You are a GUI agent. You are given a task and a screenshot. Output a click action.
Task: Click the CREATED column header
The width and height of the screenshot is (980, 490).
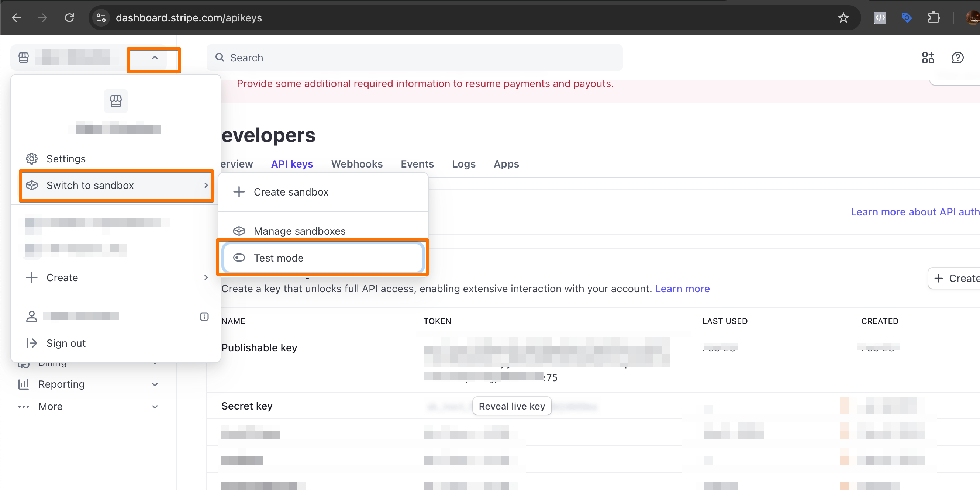[x=879, y=321]
